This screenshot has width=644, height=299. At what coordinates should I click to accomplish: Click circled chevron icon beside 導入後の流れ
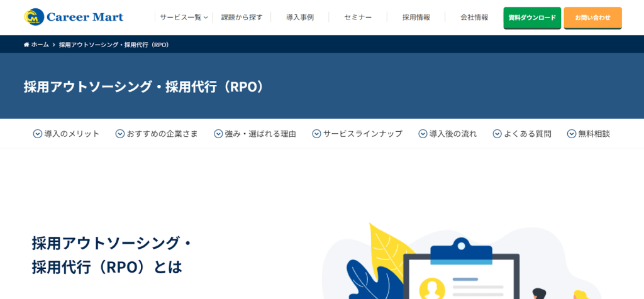423,134
